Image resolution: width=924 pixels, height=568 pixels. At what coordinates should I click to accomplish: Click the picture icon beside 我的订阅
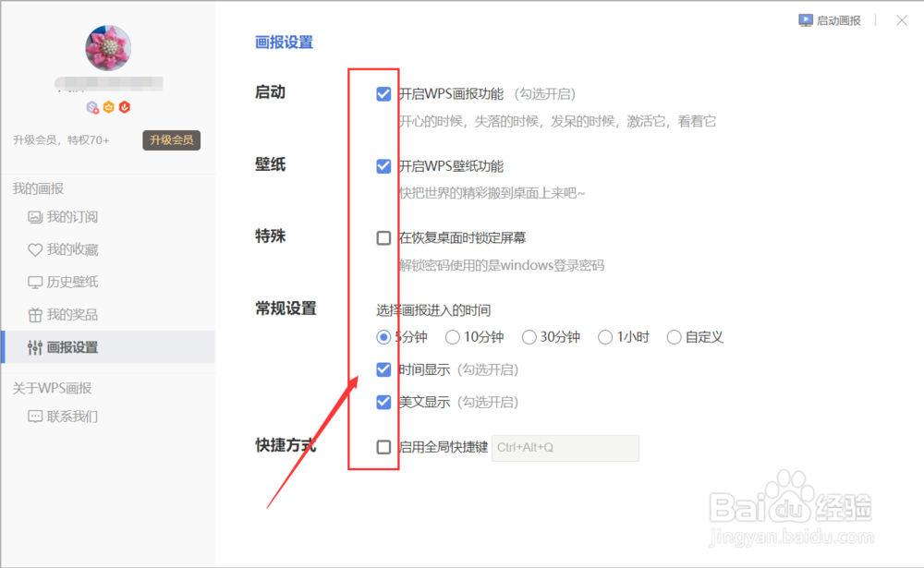pyautogui.click(x=35, y=217)
